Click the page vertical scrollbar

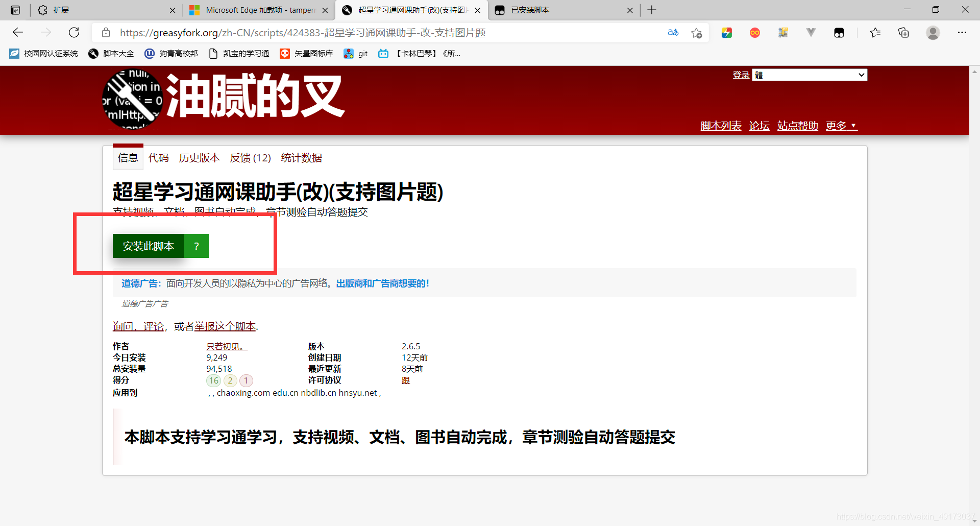974,295
